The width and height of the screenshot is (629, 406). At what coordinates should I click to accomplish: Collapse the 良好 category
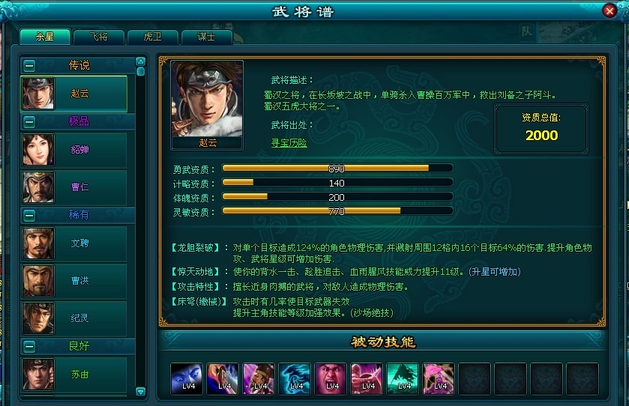(x=29, y=346)
